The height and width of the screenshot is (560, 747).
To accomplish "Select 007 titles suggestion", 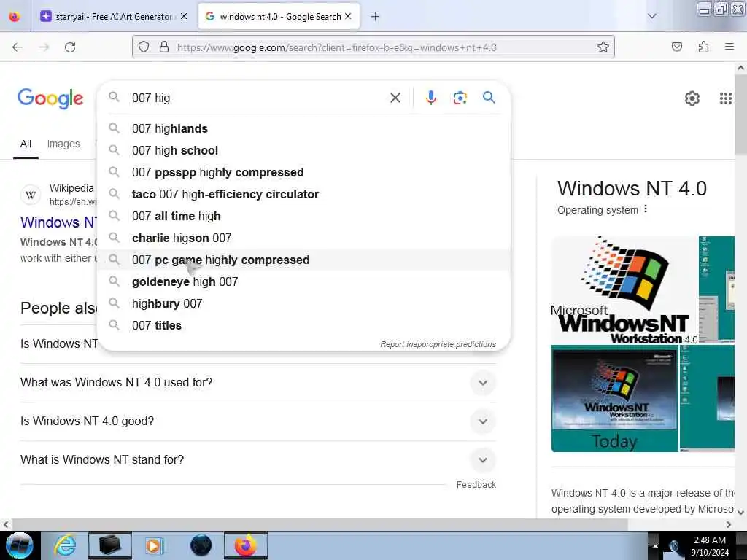I will tap(303, 326).
